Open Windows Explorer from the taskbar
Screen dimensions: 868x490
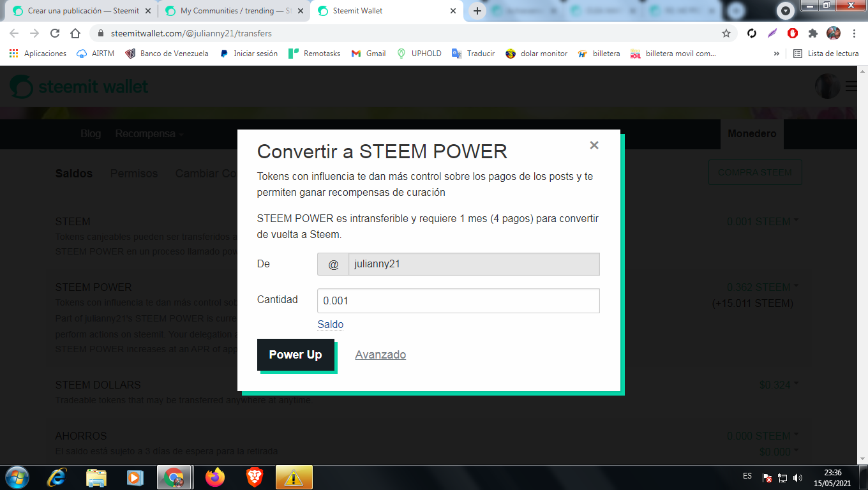[96, 477]
